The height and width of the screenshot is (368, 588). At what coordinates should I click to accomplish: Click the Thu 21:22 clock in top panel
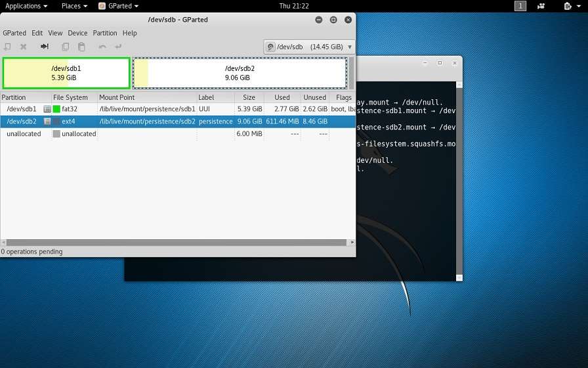click(294, 6)
